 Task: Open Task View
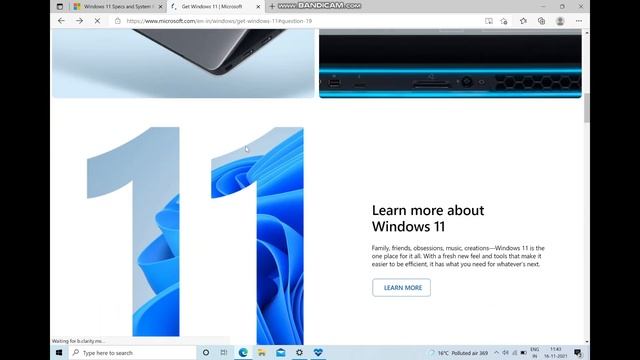224,353
